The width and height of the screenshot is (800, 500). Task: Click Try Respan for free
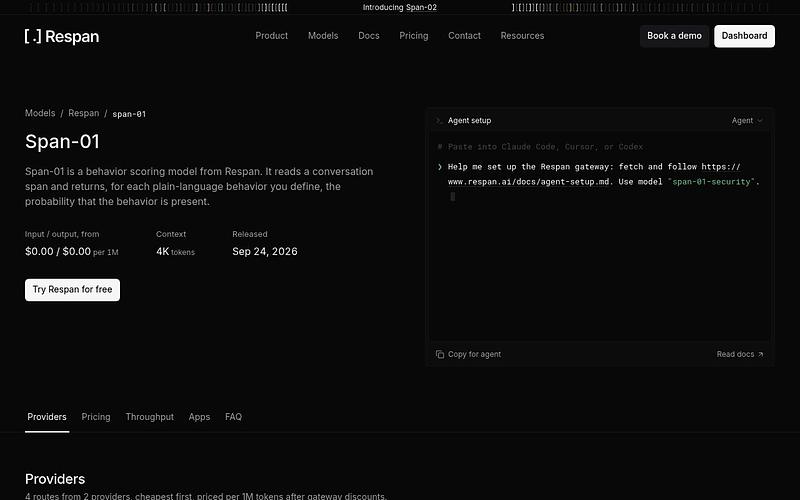pyautogui.click(x=72, y=290)
